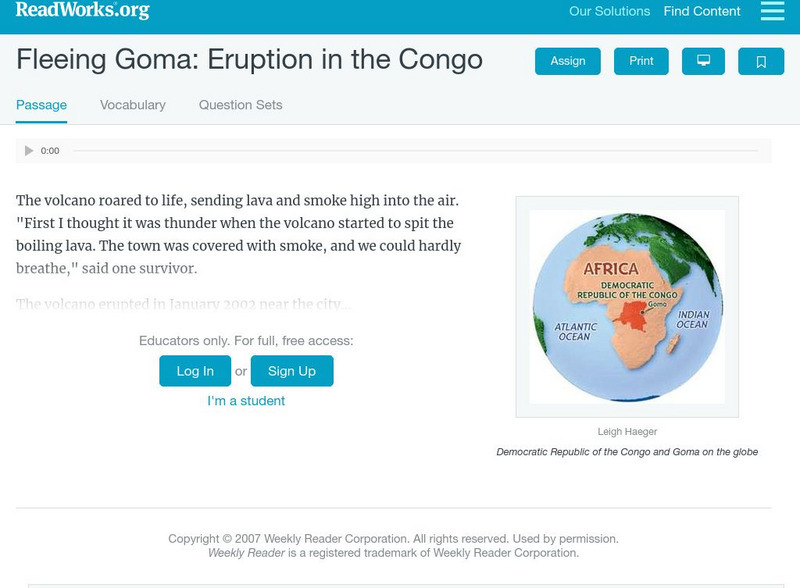Switch to the Vocabulary tab
The width and height of the screenshot is (800, 588).
pos(133,105)
